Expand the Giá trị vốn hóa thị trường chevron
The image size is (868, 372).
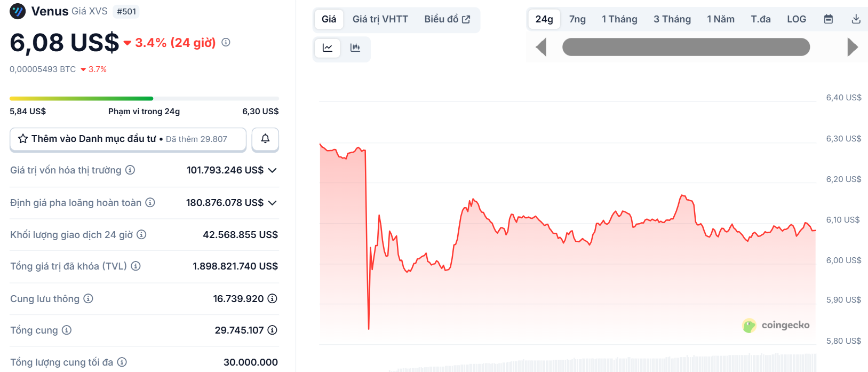point(273,170)
